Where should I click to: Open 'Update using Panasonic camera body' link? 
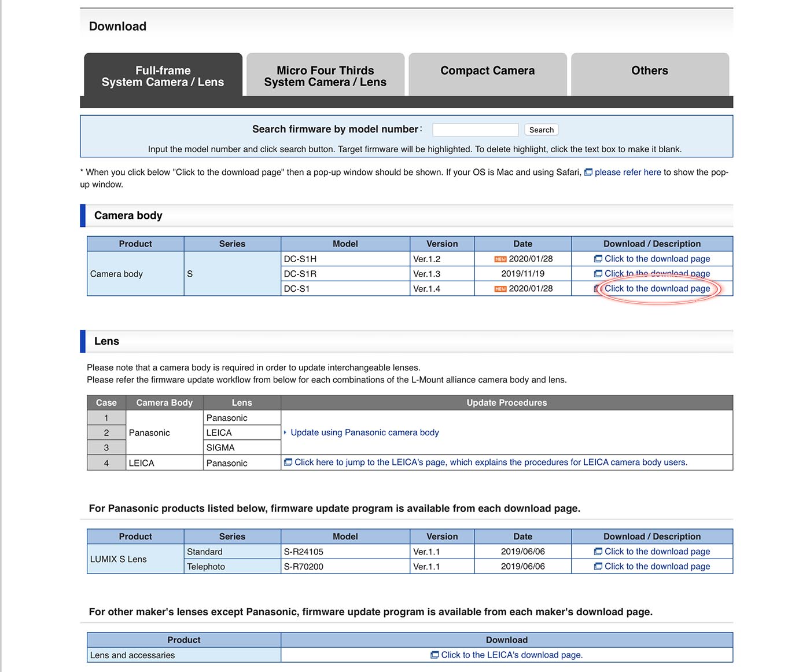[365, 432]
